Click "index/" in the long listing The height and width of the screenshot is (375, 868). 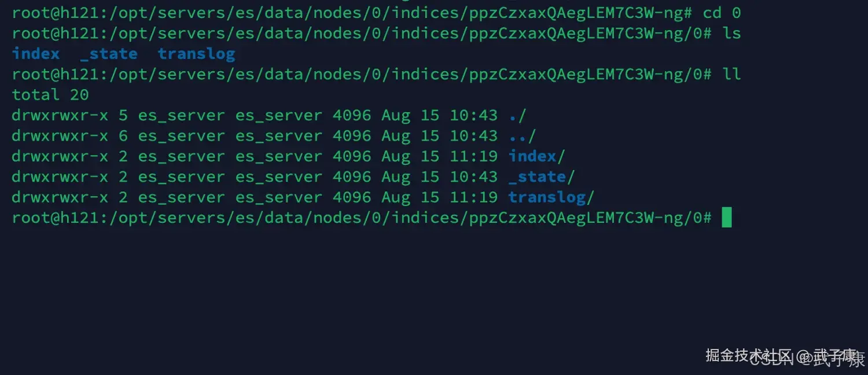[536, 156]
